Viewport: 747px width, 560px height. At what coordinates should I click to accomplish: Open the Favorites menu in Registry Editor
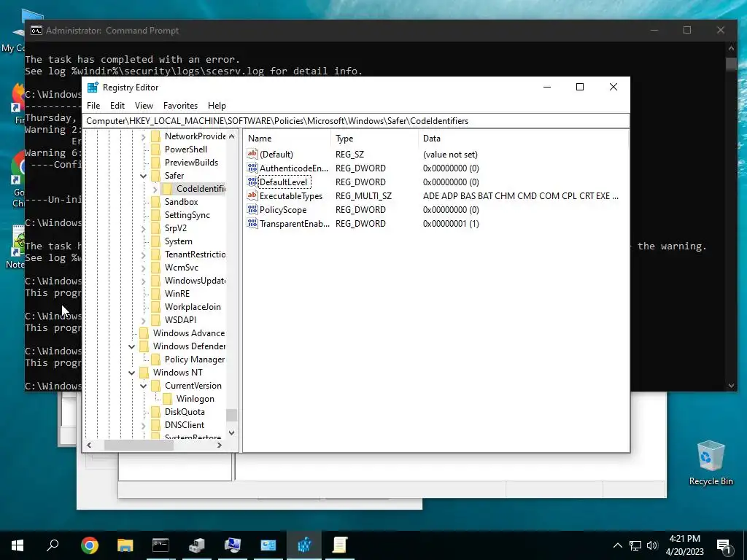click(180, 106)
